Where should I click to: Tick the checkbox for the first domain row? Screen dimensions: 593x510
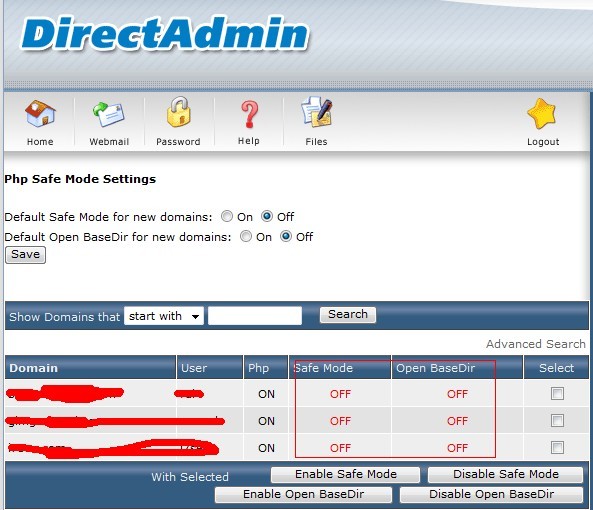tap(557, 394)
